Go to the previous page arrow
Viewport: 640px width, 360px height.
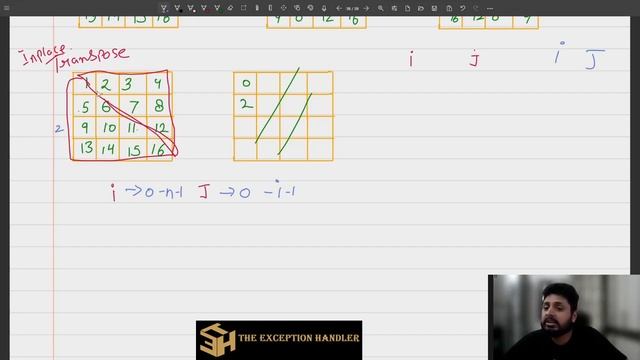[339, 8]
